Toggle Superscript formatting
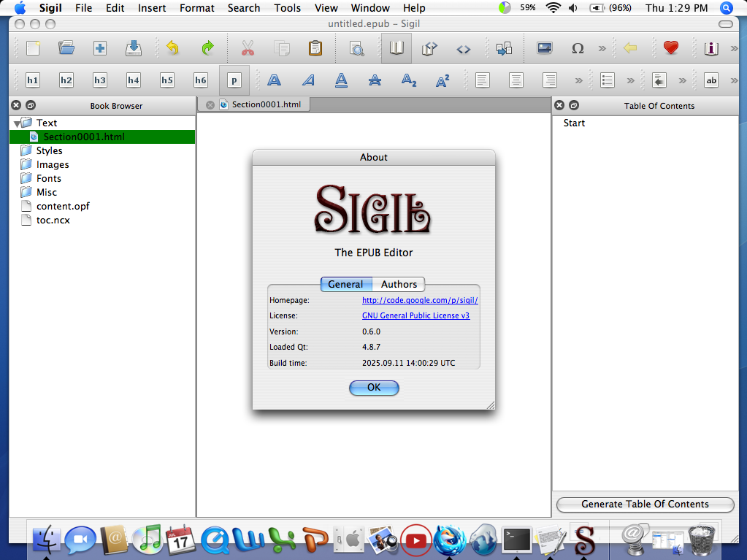 [443, 80]
